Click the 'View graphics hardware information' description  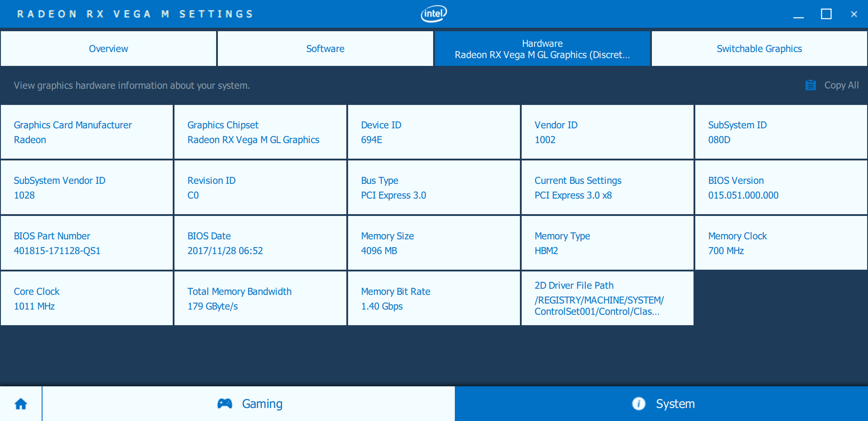tap(132, 85)
